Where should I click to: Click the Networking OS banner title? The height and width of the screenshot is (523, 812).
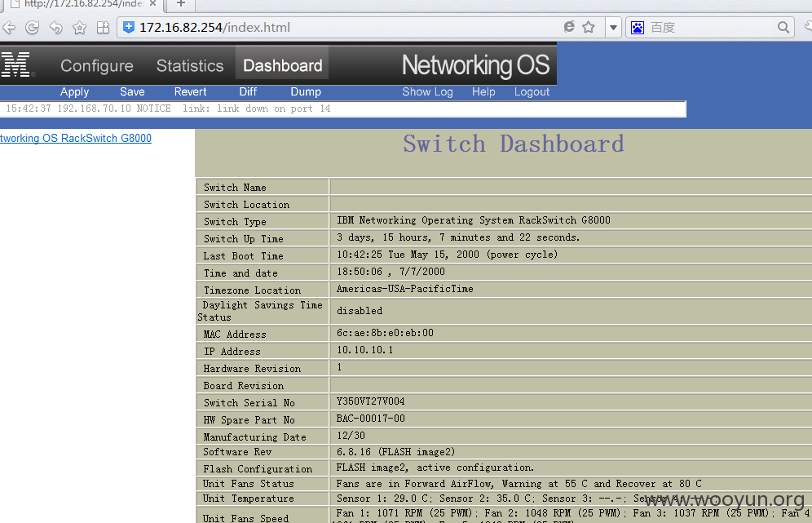475,66
